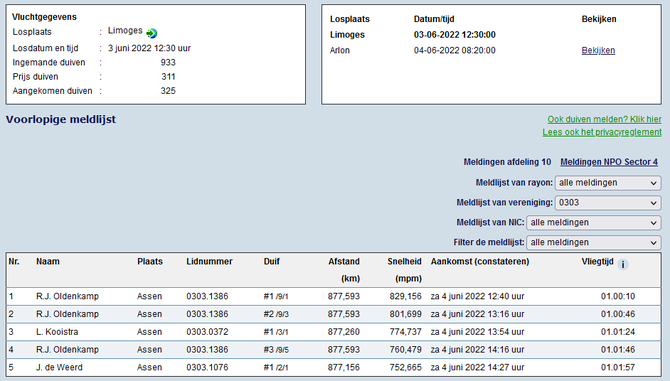Click the Duif column header
Viewport: 670px width, 381px height.
click(272, 261)
